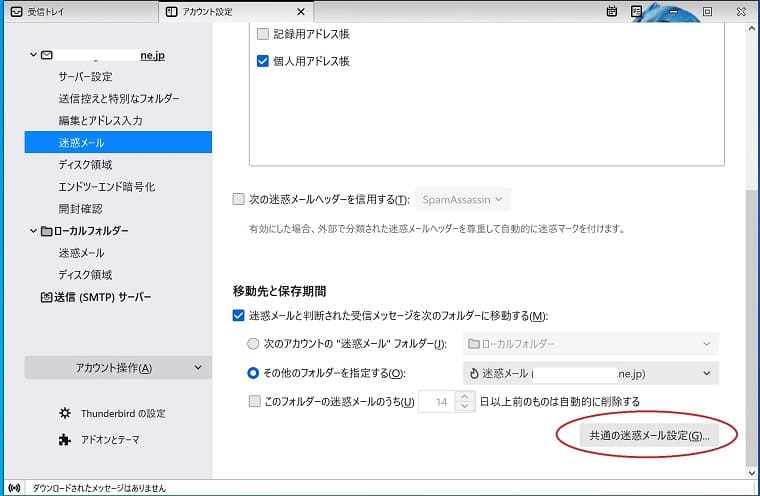Collapse the ローカルフォルダー tree

click(x=33, y=231)
